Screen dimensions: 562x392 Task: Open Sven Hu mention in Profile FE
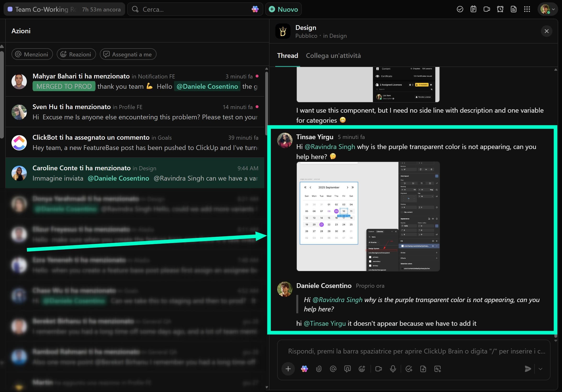135,112
